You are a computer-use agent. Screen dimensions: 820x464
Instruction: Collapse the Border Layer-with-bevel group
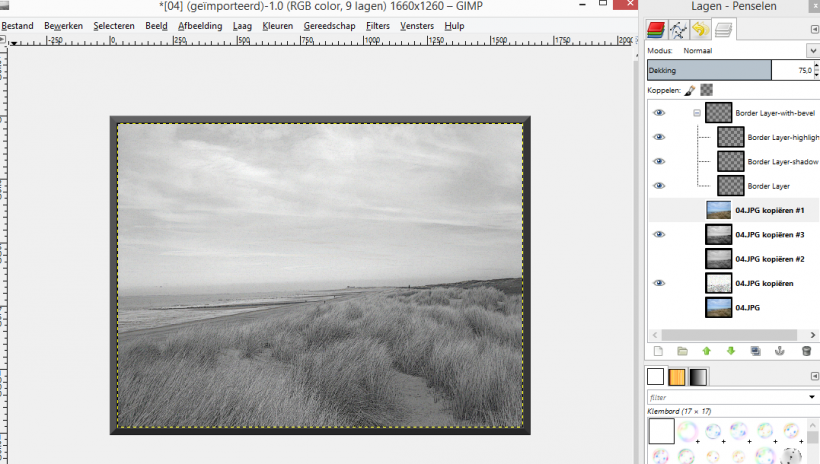pyautogui.click(x=696, y=113)
